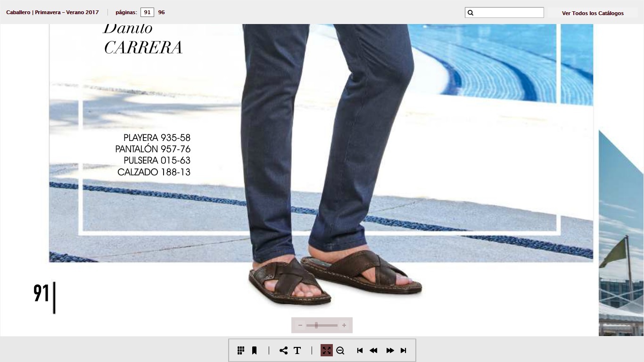Viewport: 644px width, 362px height.
Task: Click inside the search field
Action: (508, 13)
